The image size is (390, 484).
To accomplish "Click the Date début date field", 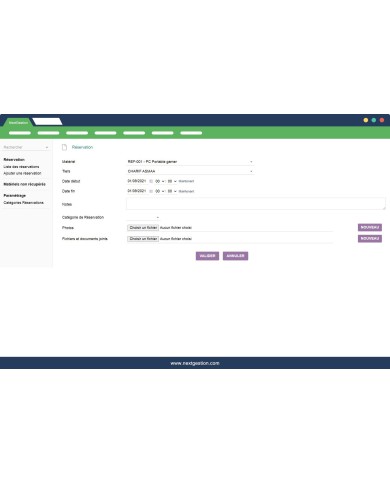I will [x=137, y=181].
